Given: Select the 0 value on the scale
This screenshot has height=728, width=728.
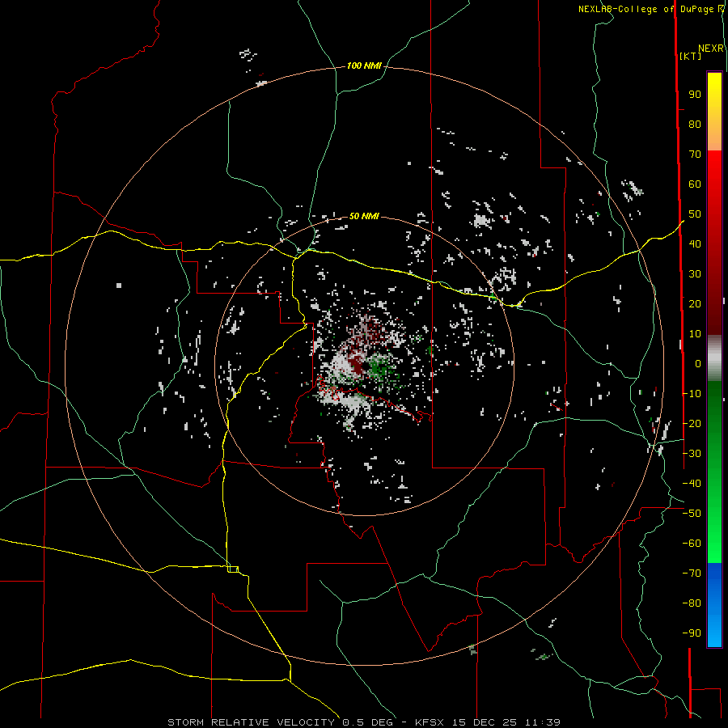Looking at the screenshot, I should pos(698,363).
